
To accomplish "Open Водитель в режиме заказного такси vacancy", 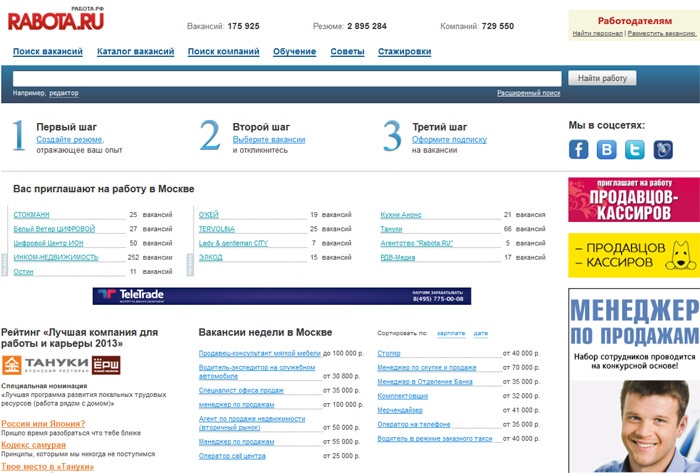I will pyautogui.click(x=435, y=439).
